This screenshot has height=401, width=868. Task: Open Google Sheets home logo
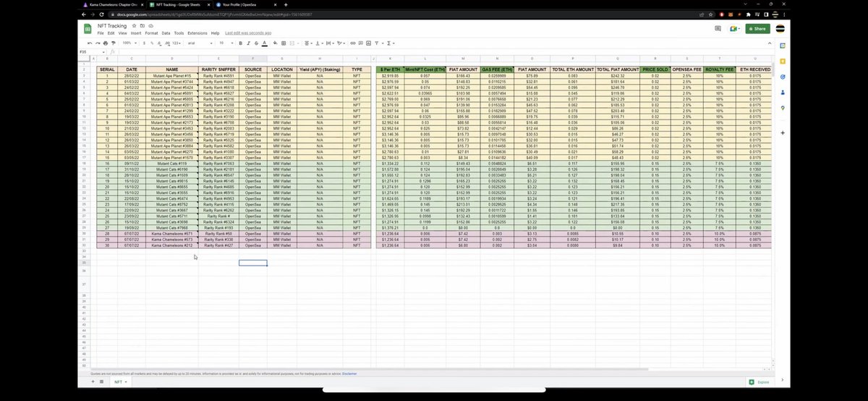tap(87, 29)
